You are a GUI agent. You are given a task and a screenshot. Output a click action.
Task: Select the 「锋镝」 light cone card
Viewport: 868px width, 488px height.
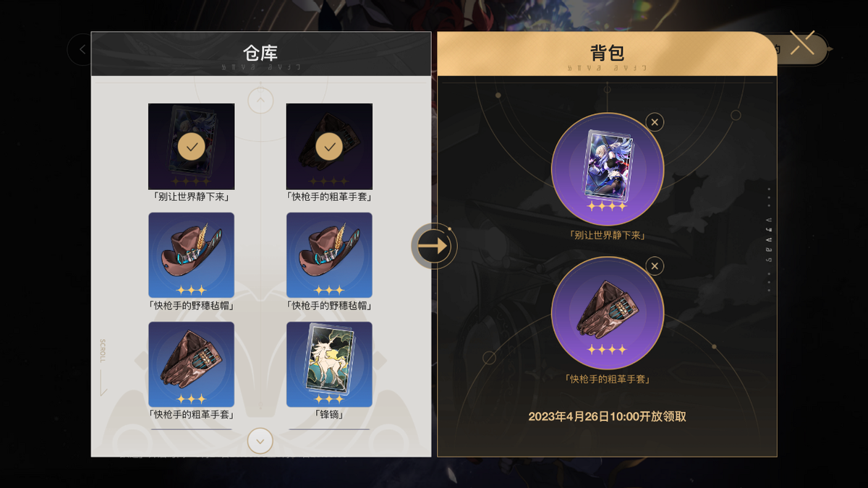click(329, 364)
